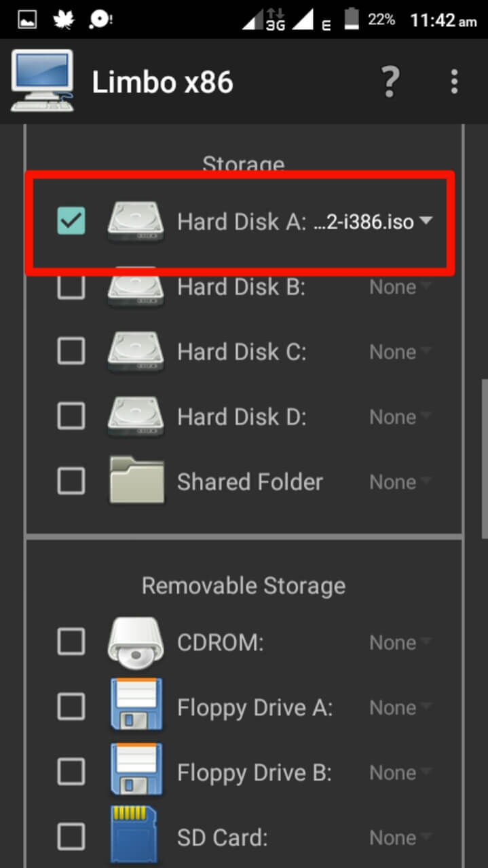Screen dimensions: 488x868
Task: Enable the Shared Folder checkbox
Action: click(71, 481)
